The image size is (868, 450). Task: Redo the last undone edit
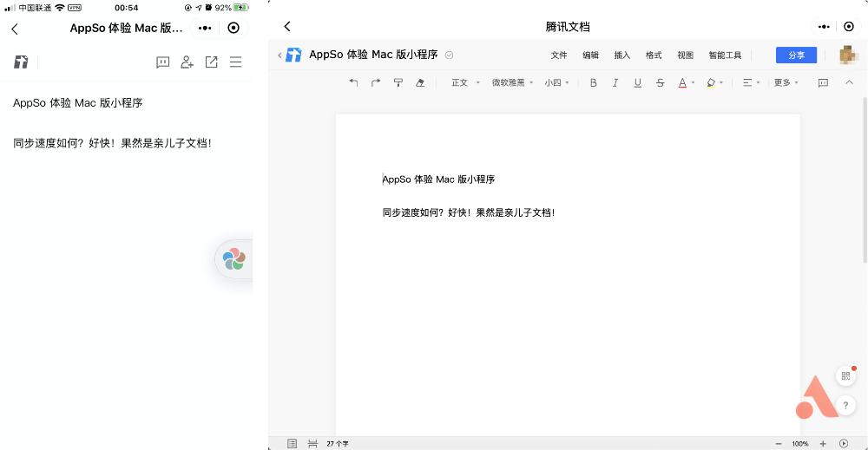pos(376,82)
